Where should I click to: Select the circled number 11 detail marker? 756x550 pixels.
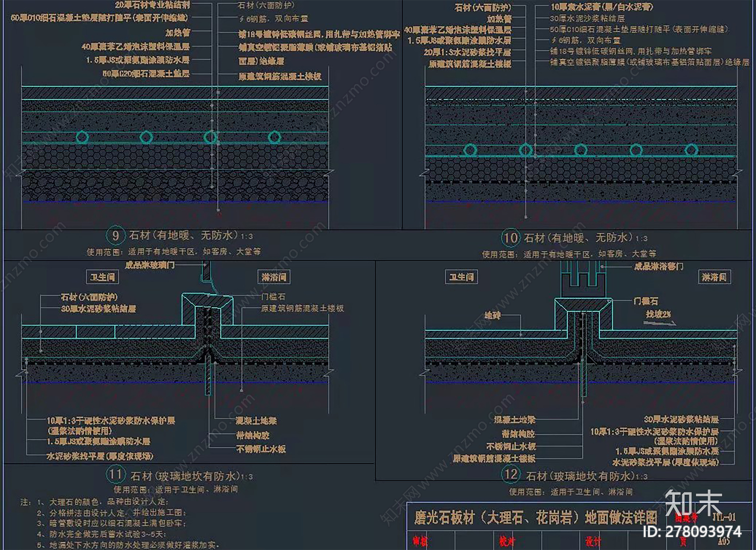click(116, 474)
